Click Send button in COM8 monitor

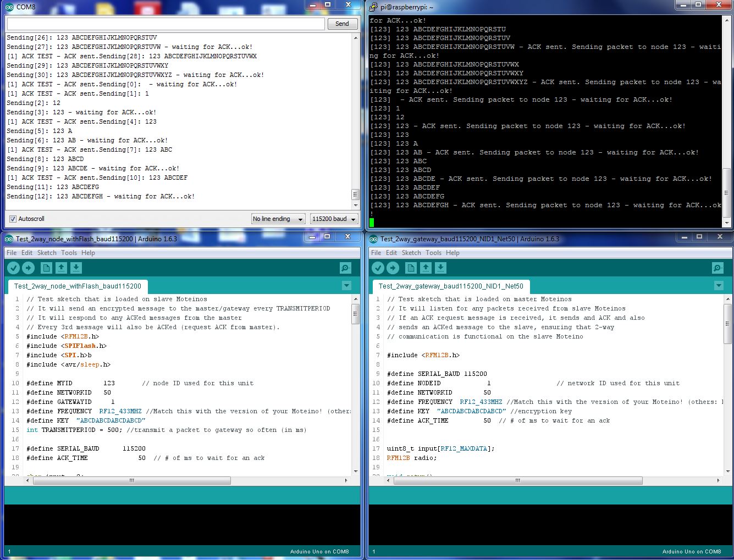[x=342, y=24]
